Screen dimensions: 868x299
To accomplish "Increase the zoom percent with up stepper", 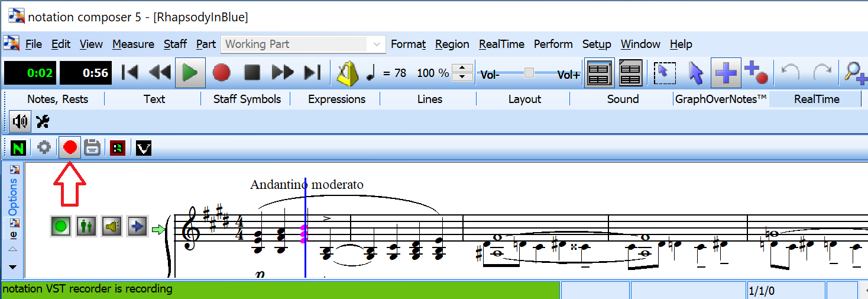I will [x=462, y=68].
